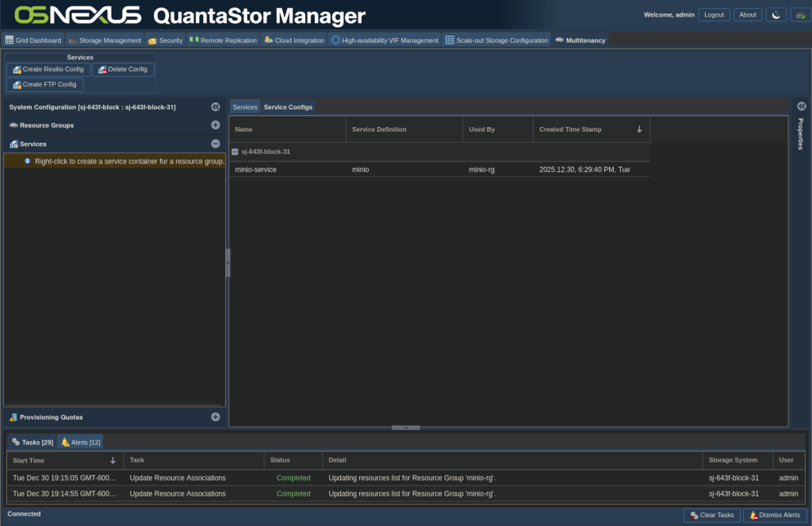Collapse the Services section with minus icon
Screen dimensions: 812x526
215,144
